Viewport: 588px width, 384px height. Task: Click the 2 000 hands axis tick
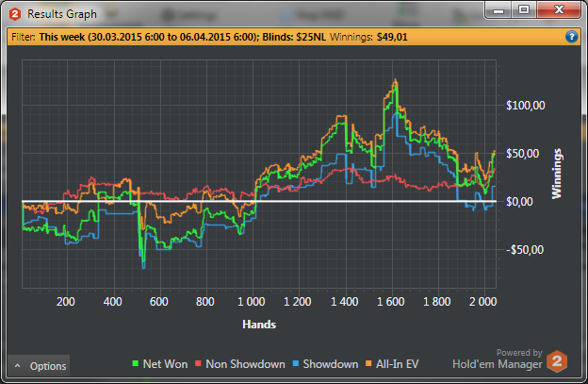tap(483, 302)
